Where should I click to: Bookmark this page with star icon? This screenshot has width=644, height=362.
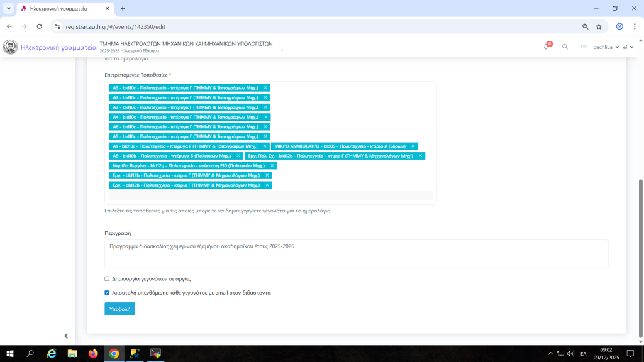tap(599, 26)
